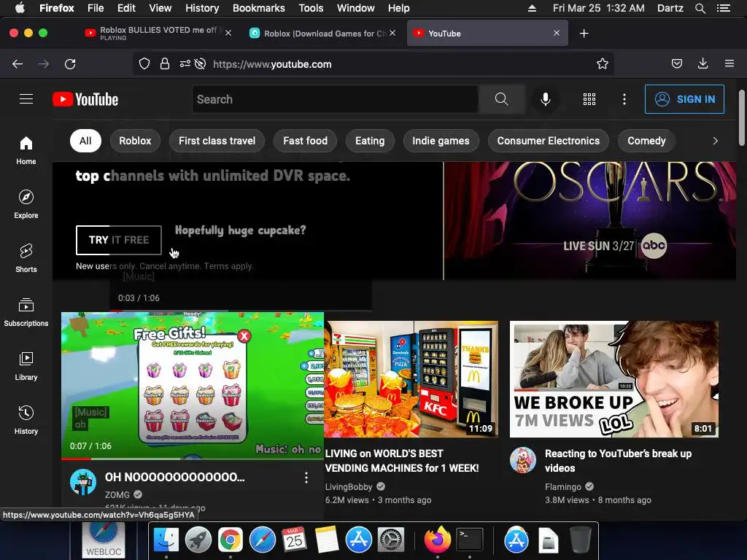Open video options for ZOMG video
The width and height of the screenshot is (747, 560).
tap(306, 478)
